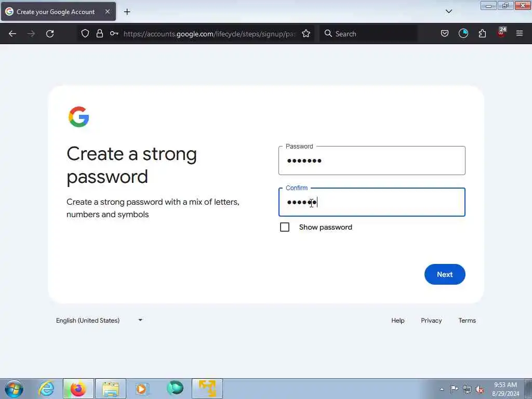Screen dimensions: 532x399
Task: Open the Extensions puzzle icon
Action: tap(482, 33)
